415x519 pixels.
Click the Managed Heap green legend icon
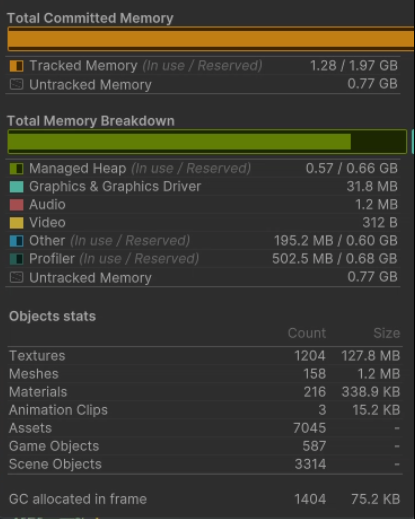(16, 169)
